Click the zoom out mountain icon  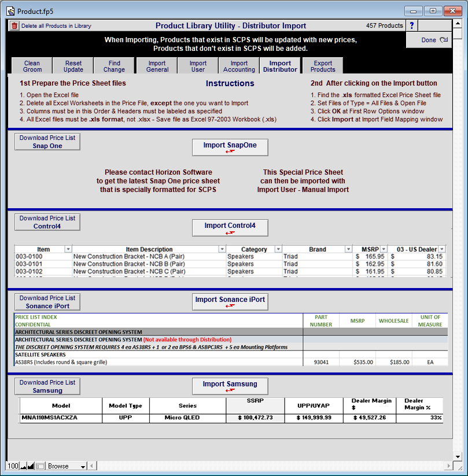[x=23, y=466]
